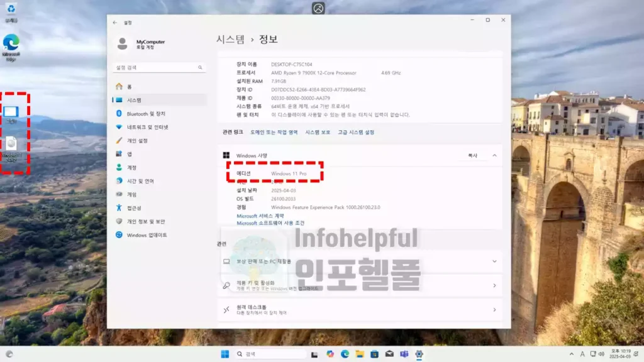
Task: Open the Mail app from the taskbar
Action: click(389, 354)
